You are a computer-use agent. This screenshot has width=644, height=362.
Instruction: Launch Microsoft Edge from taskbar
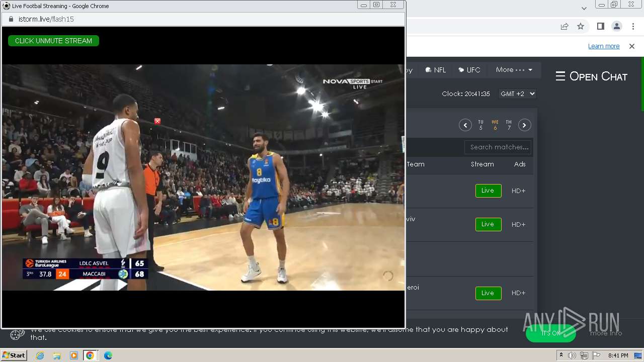click(x=108, y=355)
